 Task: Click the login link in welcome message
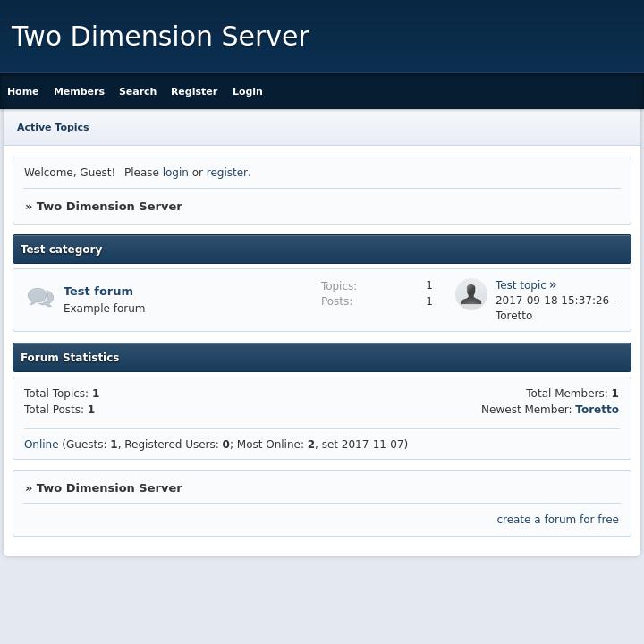tap(175, 173)
